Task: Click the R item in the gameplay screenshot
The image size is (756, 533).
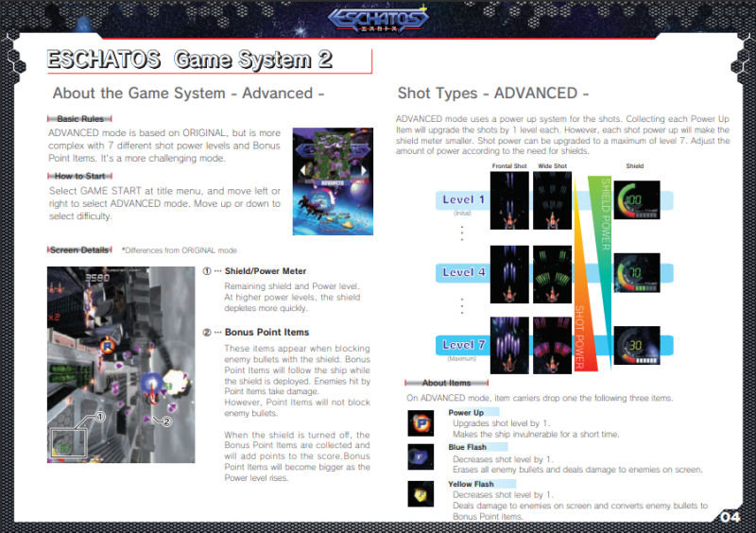Action: click(107, 346)
